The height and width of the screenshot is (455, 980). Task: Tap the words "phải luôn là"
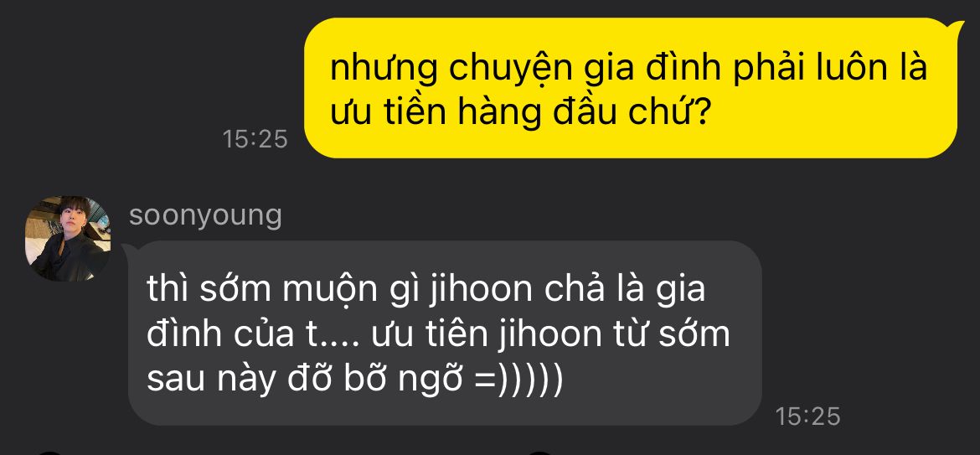pyautogui.click(x=831, y=70)
